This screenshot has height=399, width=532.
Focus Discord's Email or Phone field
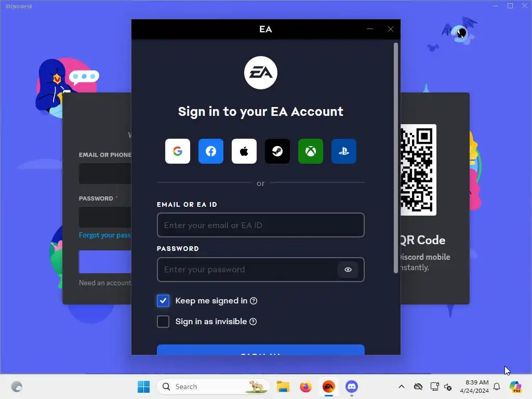pos(105,174)
